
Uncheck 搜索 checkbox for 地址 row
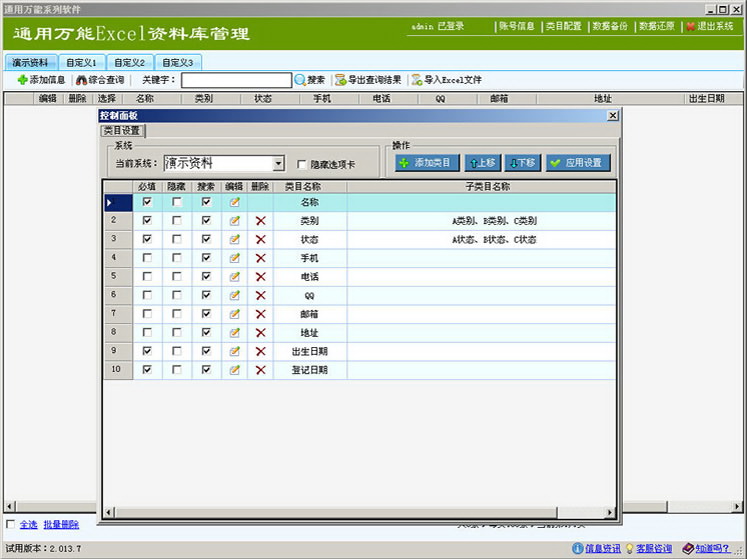pyautogui.click(x=206, y=332)
